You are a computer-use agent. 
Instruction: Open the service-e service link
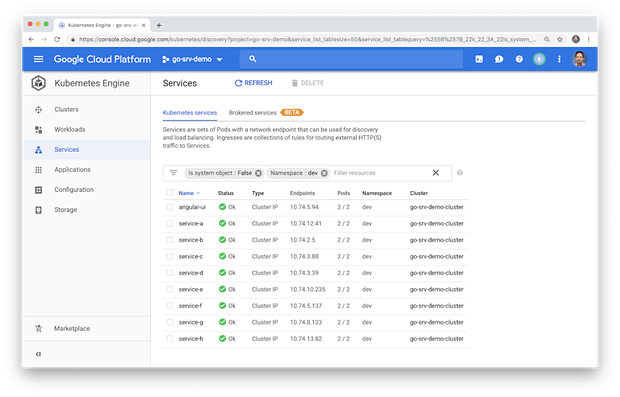tap(191, 289)
